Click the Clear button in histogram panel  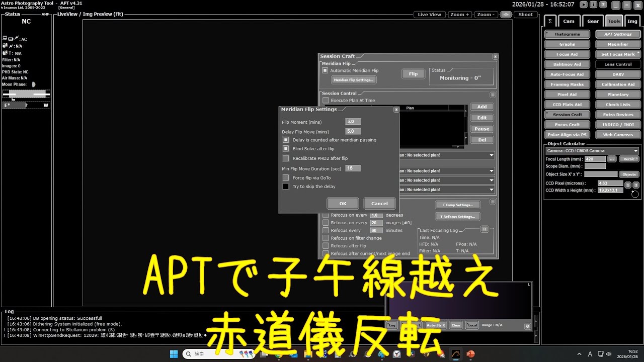pyautogui.click(x=456, y=325)
